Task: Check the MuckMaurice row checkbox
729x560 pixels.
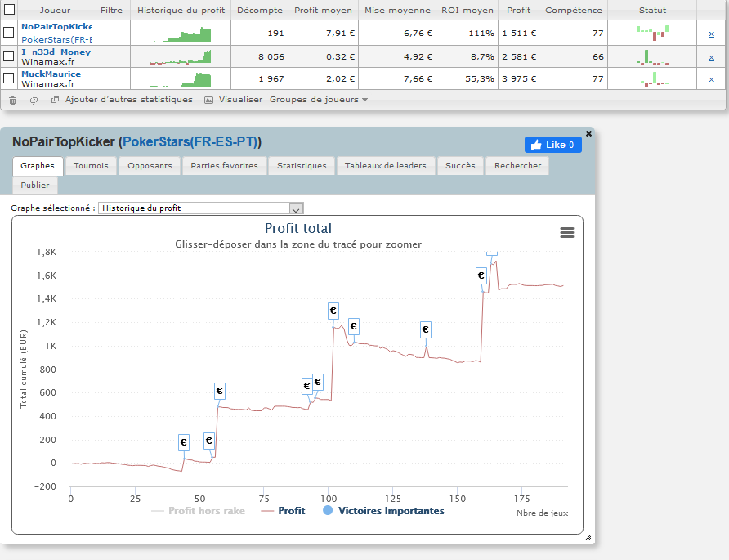Action: (8, 78)
